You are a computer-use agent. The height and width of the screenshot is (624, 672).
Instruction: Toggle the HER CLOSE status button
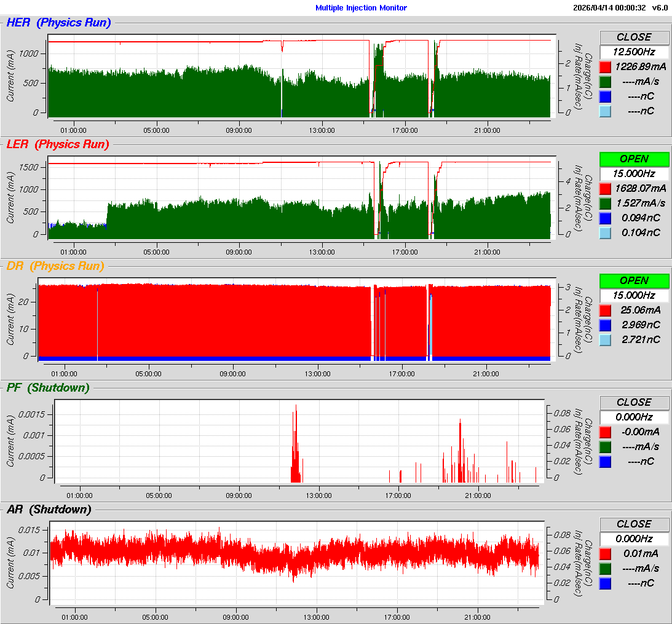tap(634, 37)
